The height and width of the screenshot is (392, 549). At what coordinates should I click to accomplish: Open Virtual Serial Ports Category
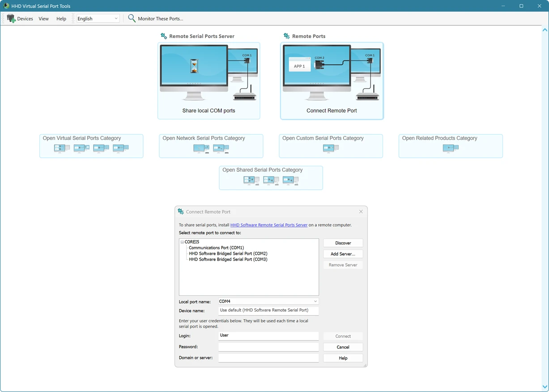91,146
